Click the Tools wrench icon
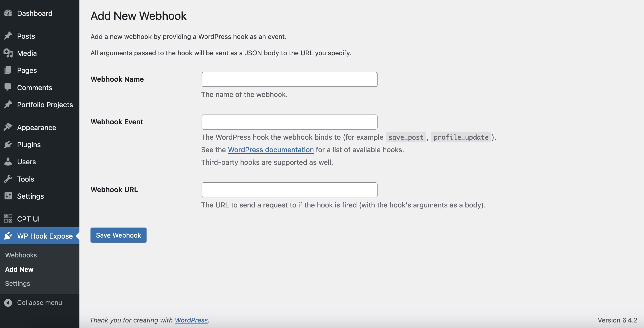This screenshot has height=328, width=644. pyautogui.click(x=8, y=179)
